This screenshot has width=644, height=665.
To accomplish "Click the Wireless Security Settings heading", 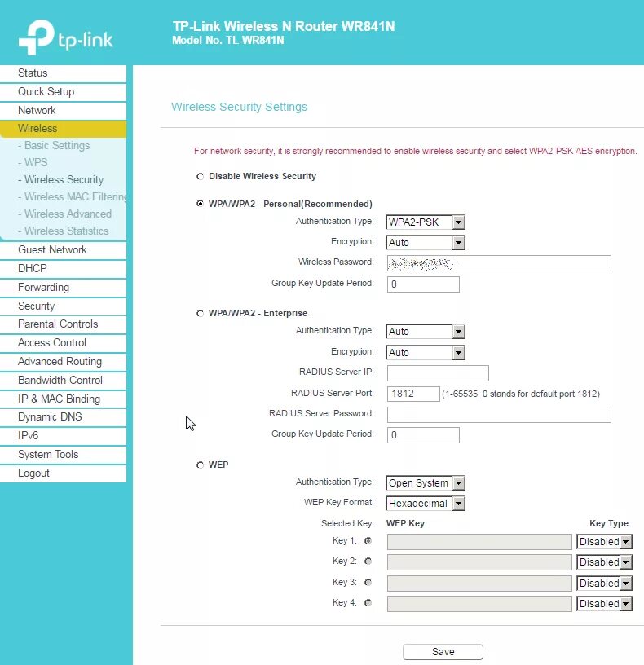I will (x=239, y=107).
